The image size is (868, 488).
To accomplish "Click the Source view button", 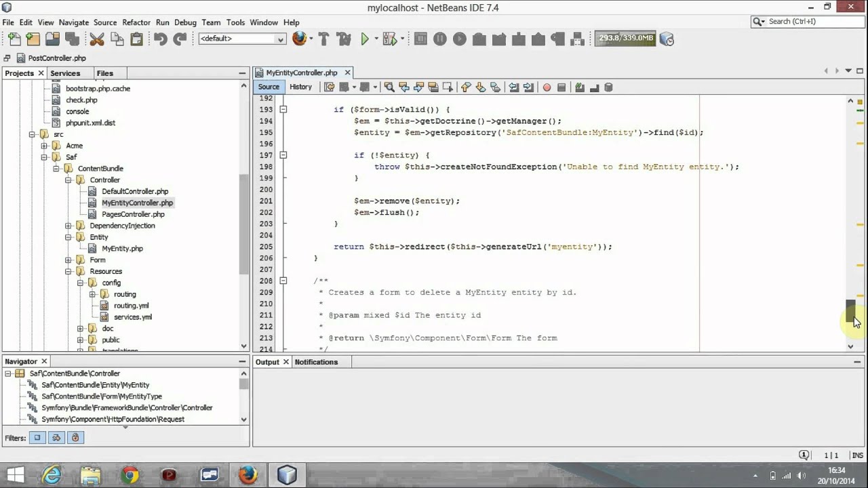I will [269, 87].
